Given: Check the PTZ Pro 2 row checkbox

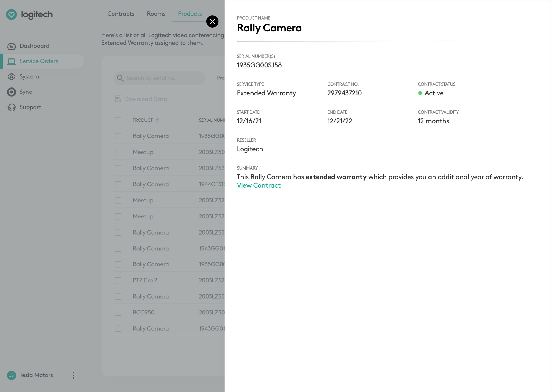Looking at the screenshot, I should pyautogui.click(x=118, y=280).
